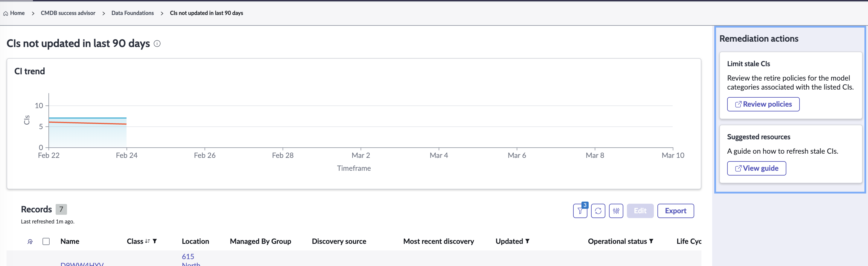Sort by Operational status column
868x266 pixels.
(x=617, y=241)
